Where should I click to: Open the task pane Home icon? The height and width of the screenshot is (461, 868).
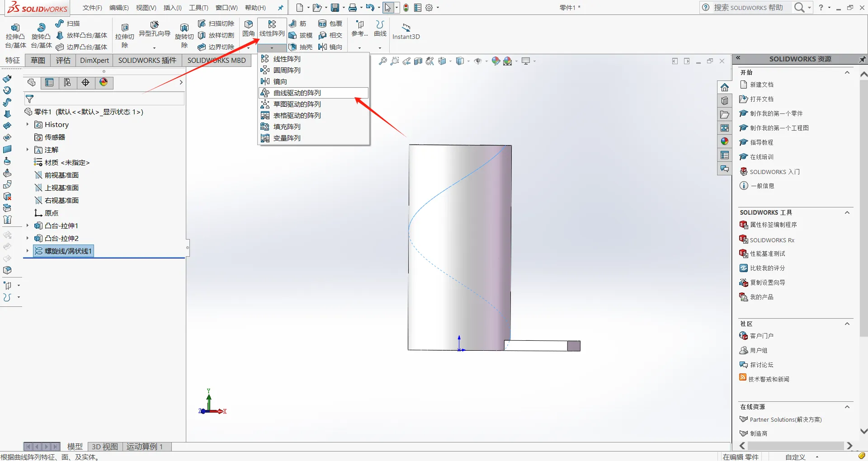pos(725,87)
